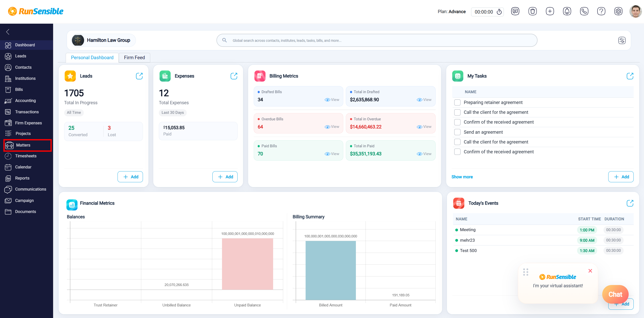644x318 pixels.
Task: Open the phone dialer icon
Action: pos(584,11)
